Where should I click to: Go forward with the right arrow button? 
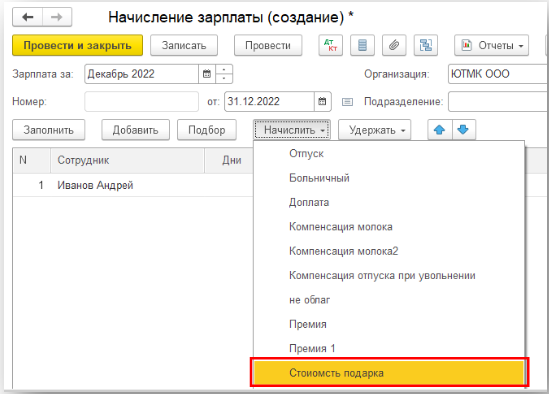57,17
